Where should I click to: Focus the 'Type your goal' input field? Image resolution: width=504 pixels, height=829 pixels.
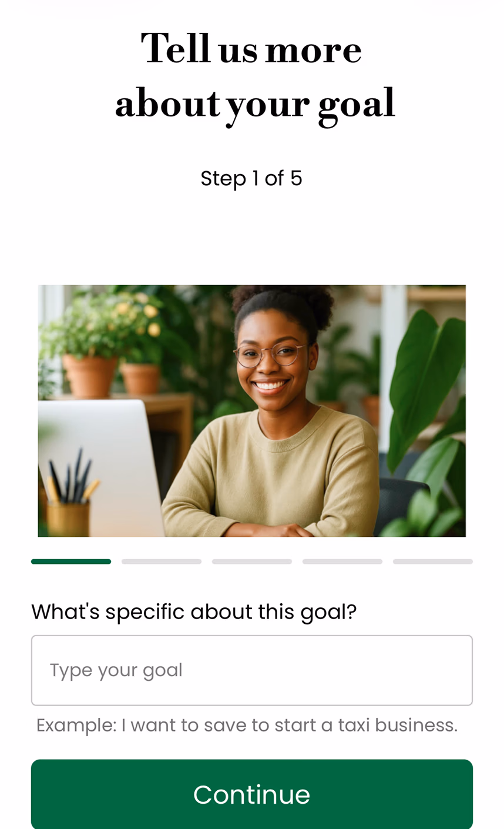(251, 670)
